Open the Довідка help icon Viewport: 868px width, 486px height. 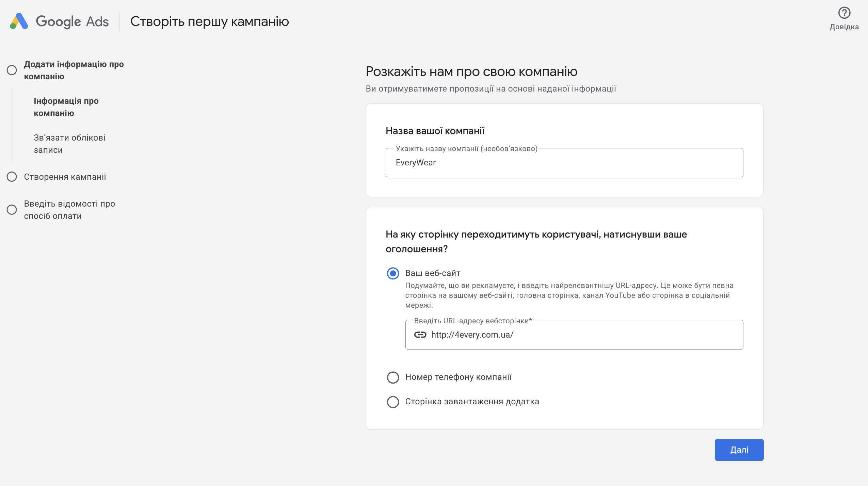tap(844, 13)
